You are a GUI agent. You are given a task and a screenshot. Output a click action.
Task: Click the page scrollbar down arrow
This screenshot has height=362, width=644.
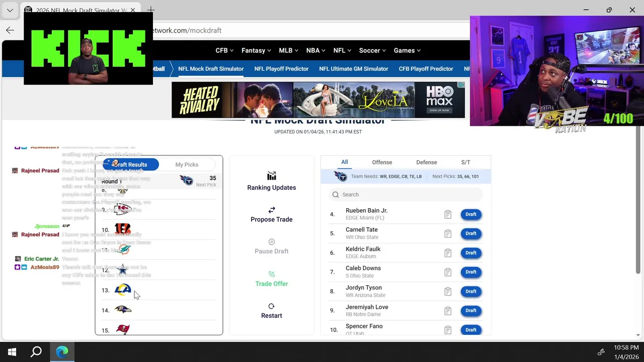[x=638, y=335]
